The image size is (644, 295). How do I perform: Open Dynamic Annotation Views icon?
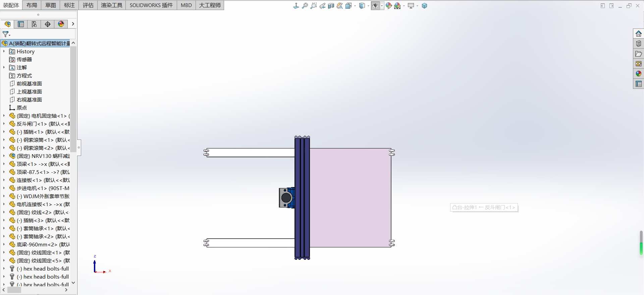[x=339, y=6]
